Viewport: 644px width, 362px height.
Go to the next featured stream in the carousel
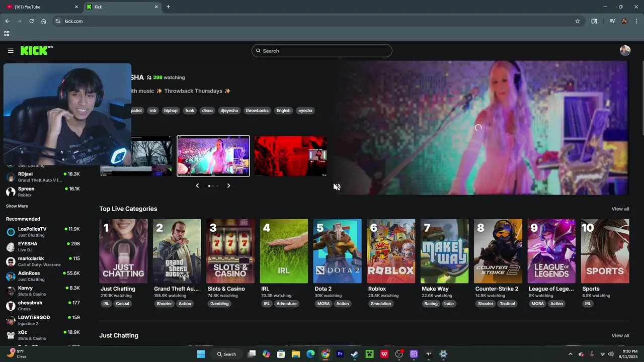[x=228, y=186]
